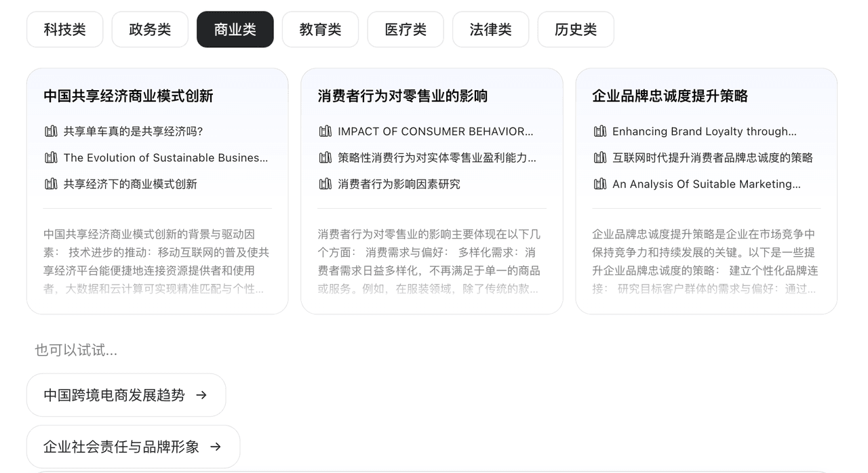Click the book icon beside 共享经济下的商业模式创新

(x=51, y=184)
